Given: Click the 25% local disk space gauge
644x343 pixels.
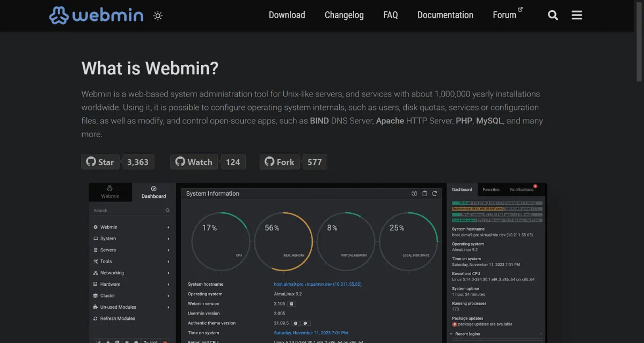Looking at the screenshot, I should pos(408,241).
